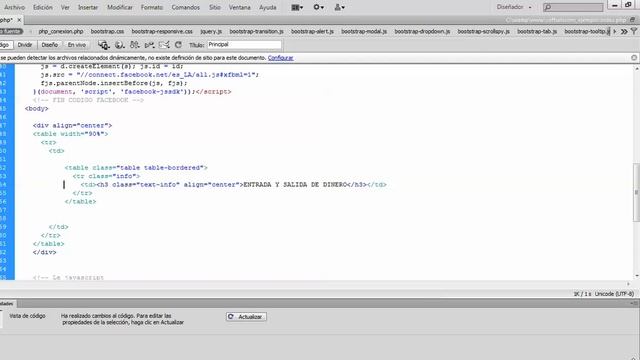Click the file management icon
Image resolution: width=640 pixels, height=360 pixels.
[x=134, y=45]
